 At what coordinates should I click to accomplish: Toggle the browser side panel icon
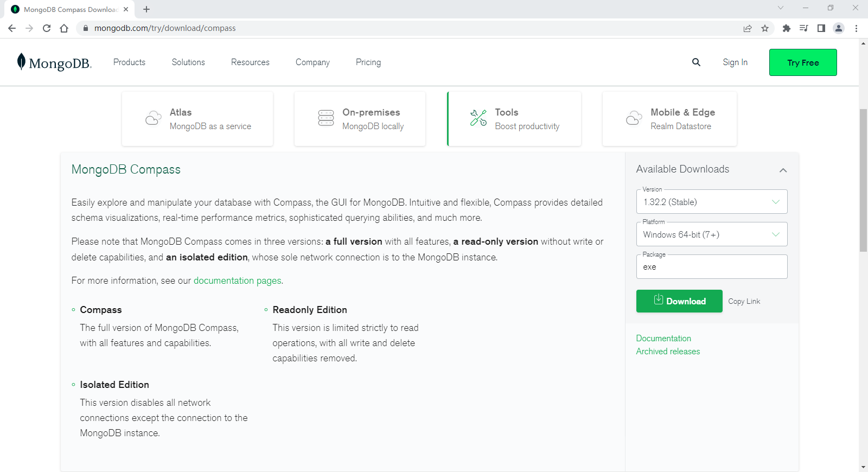[x=821, y=28]
